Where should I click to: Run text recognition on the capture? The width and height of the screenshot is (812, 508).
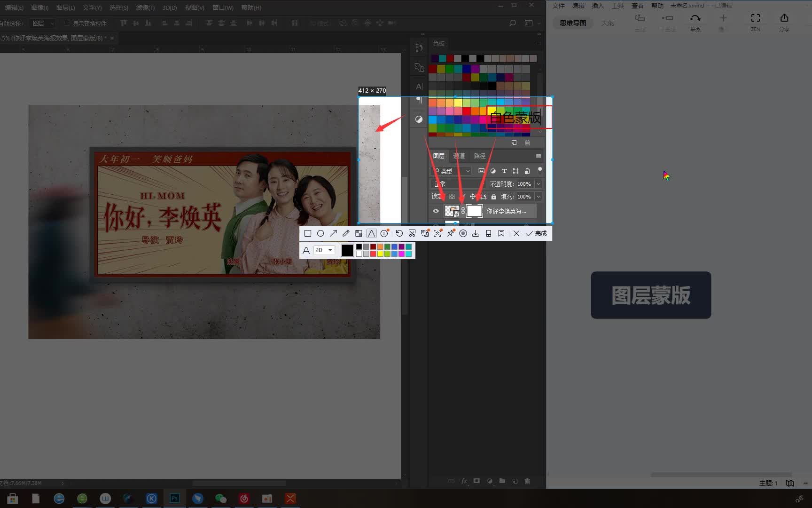437,233
